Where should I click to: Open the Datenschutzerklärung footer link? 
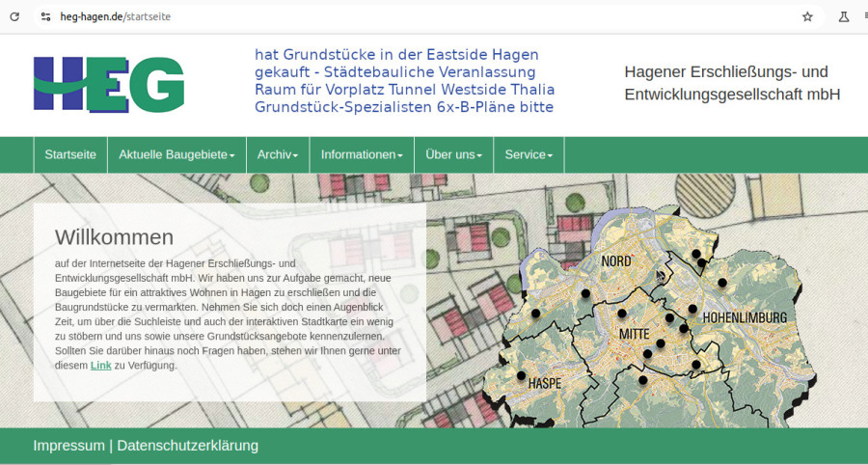point(187,446)
